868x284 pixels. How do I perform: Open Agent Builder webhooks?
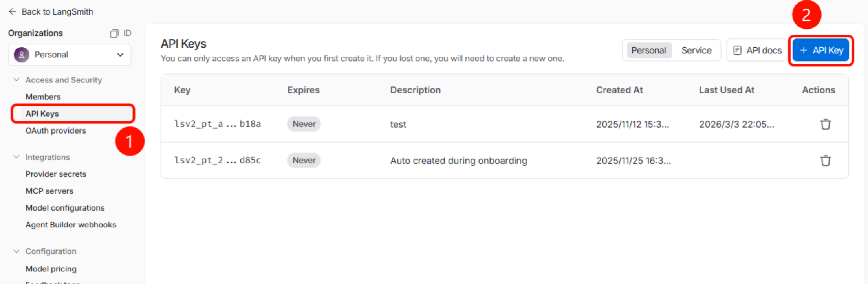(71, 225)
